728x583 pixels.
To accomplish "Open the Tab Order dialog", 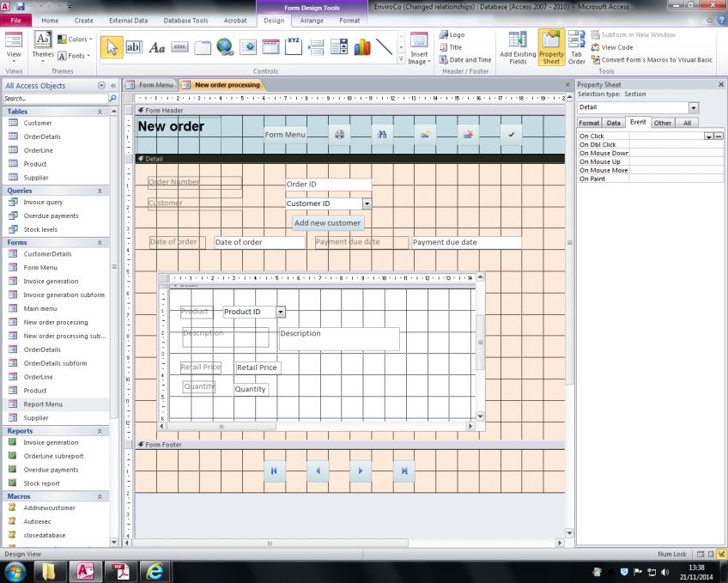I will [577, 48].
